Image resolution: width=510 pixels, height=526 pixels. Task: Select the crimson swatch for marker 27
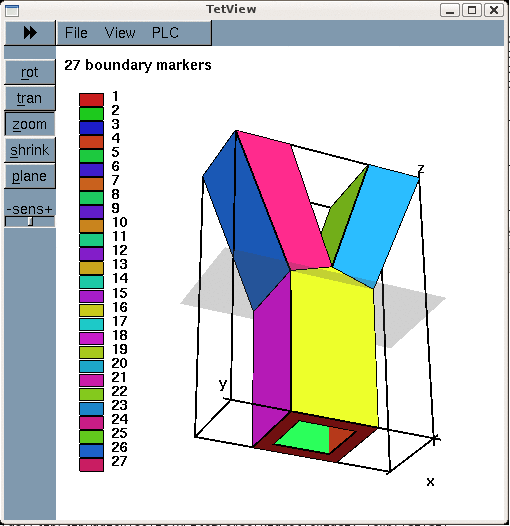tap(91, 464)
